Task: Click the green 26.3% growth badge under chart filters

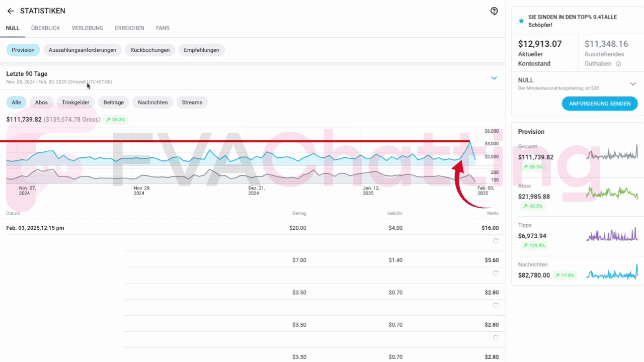Action: click(x=115, y=120)
